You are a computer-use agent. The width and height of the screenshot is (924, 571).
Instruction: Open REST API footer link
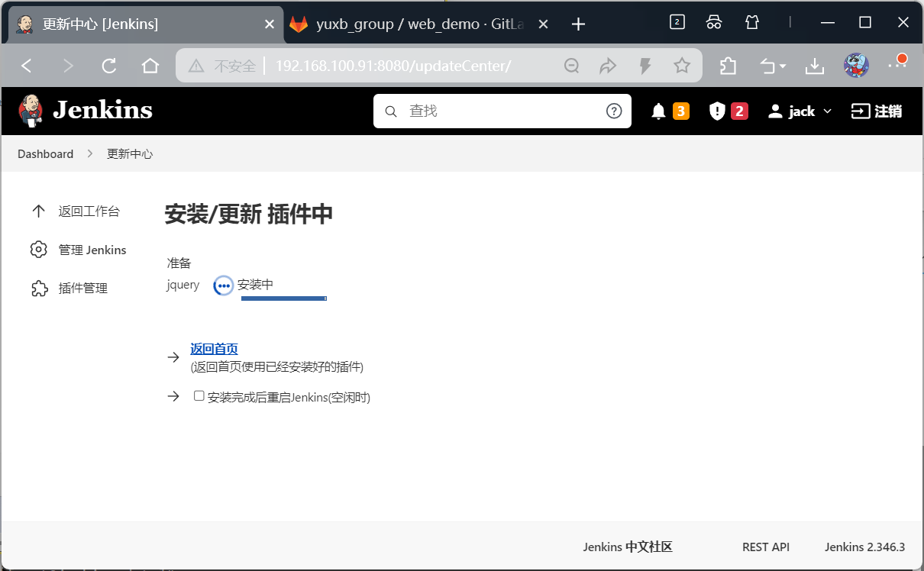tap(766, 547)
